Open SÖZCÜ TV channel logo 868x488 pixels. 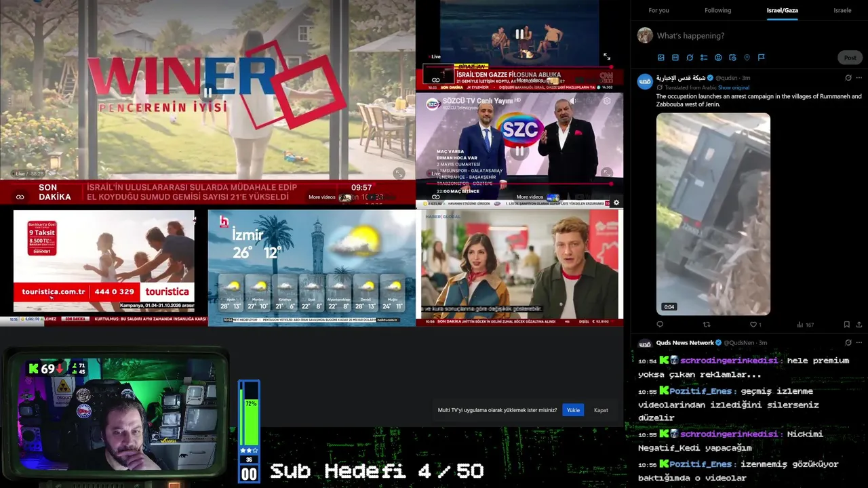[433, 104]
